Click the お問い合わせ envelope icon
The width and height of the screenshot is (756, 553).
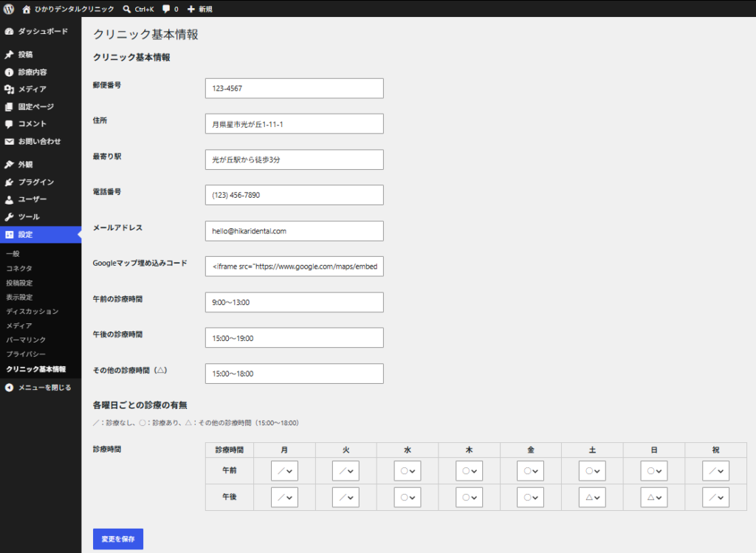pyautogui.click(x=9, y=141)
